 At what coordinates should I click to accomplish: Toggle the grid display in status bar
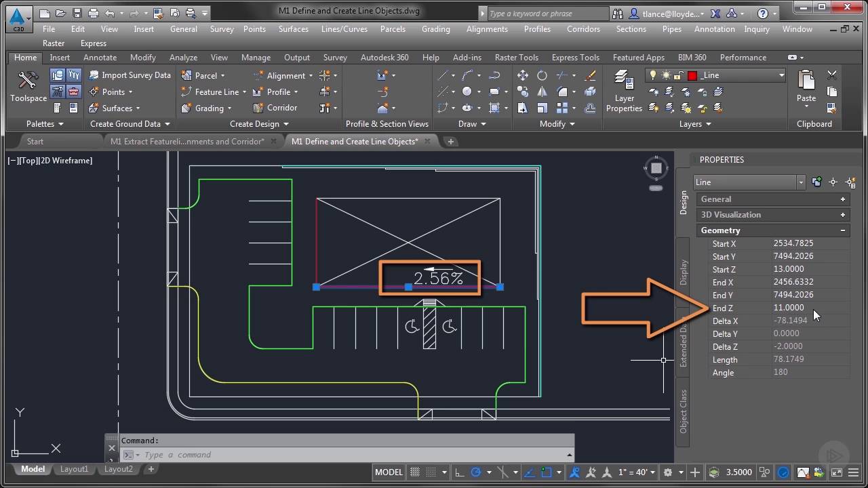click(414, 472)
